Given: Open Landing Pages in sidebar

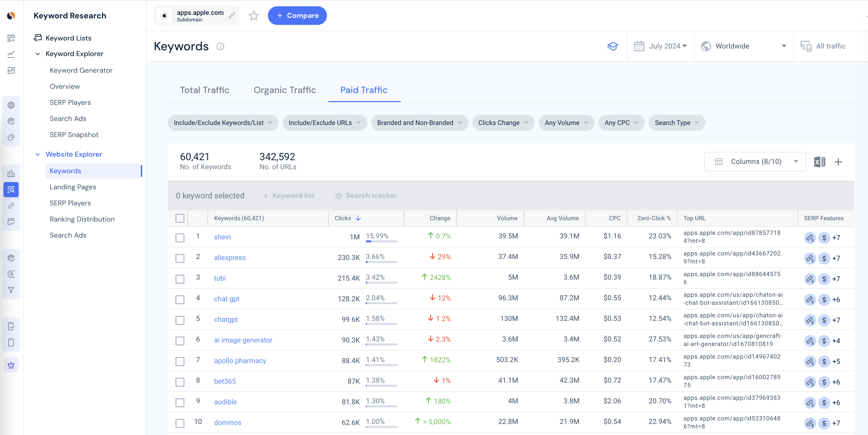Looking at the screenshot, I should point(73,187).
